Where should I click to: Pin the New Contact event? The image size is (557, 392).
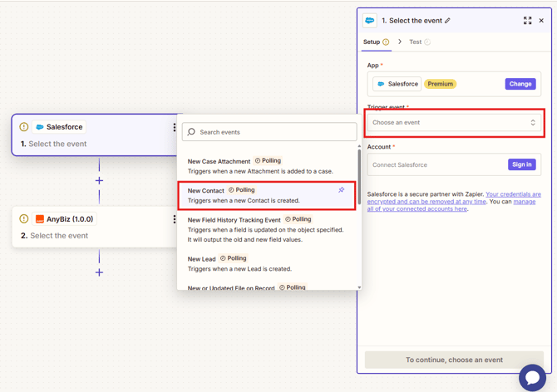click(342, 190)
